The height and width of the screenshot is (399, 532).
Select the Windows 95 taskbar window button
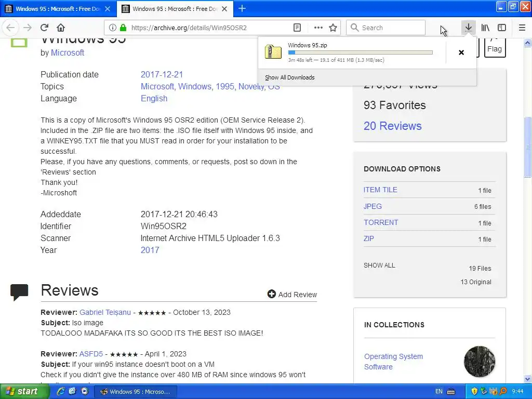135,392
